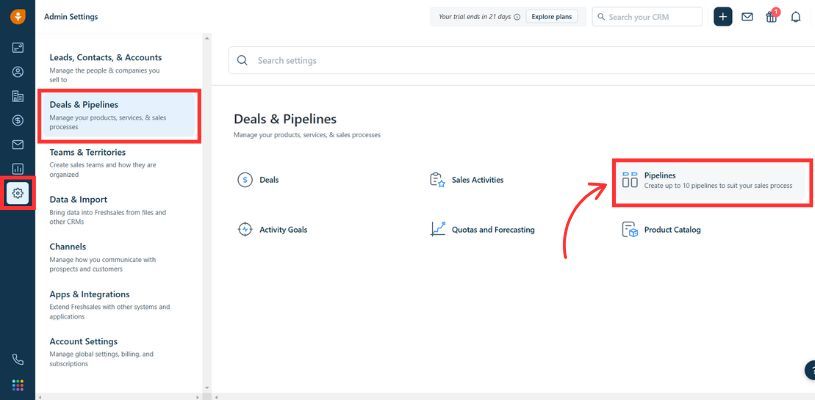Open the help bubble icon
This screenshot has height=400, width=815.
tap(810, 370)
